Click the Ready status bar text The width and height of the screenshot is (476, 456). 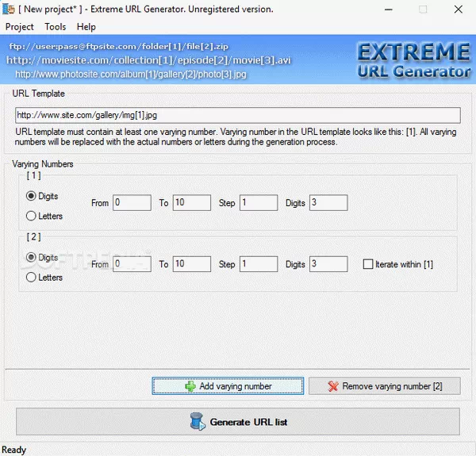14,450
